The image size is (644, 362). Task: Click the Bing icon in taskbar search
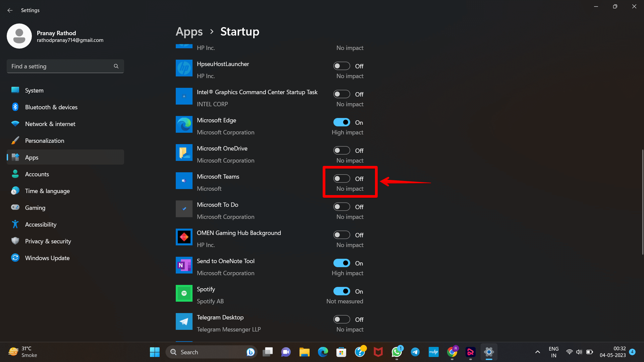click(x=250, y=352)
